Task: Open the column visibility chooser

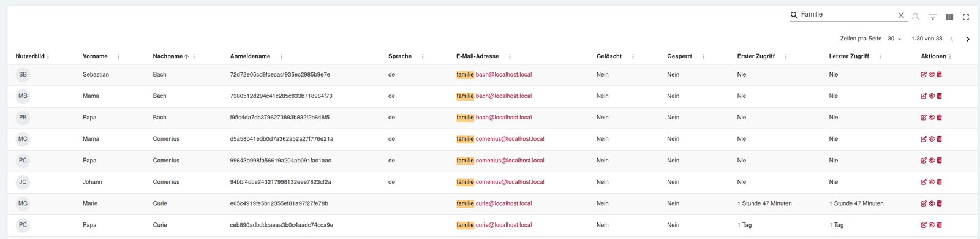Action: (949, 17)
